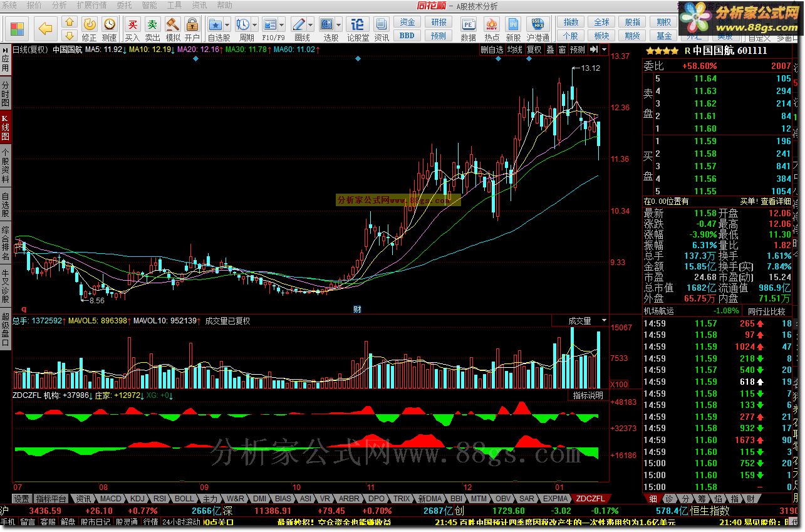Click the 资金 toolbar button
Image resolution: width=805 pixels, height=532 pixels.
point(407,23)
